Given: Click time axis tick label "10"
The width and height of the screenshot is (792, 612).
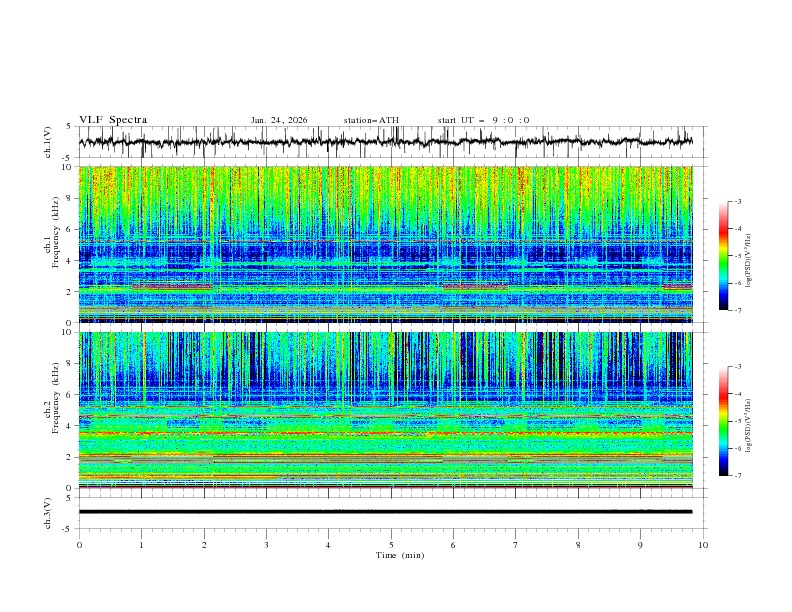Looking at the screenshot, I should 703,545.
